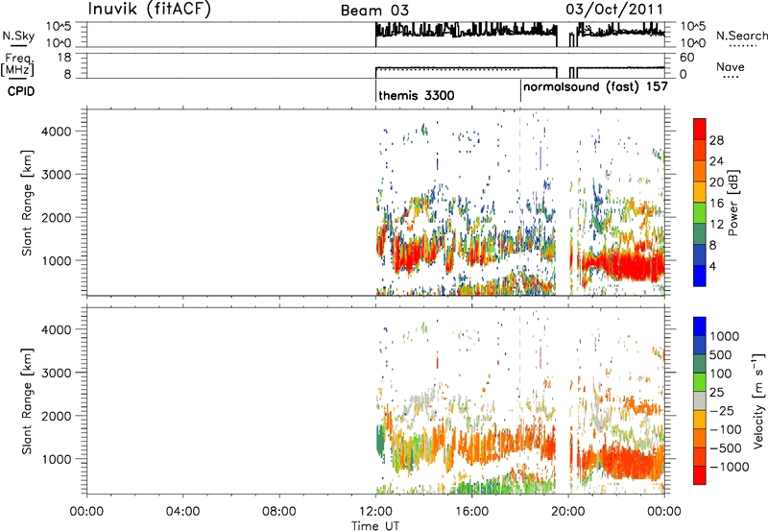Screen dimensions: 768x532
Task: Click the "Velocity [m s-1]" colorbar title
Action: (758, 400)
